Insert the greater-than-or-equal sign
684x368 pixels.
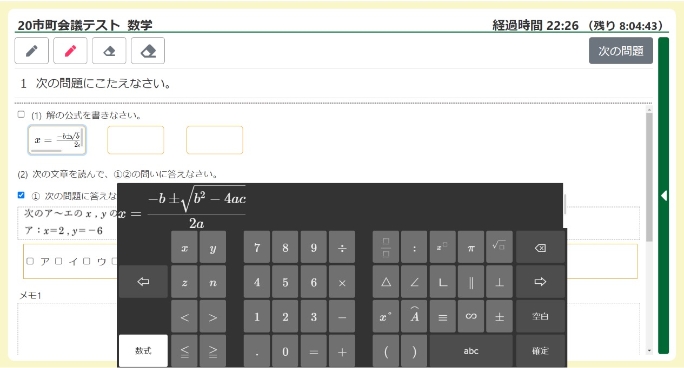click(213, 351)
